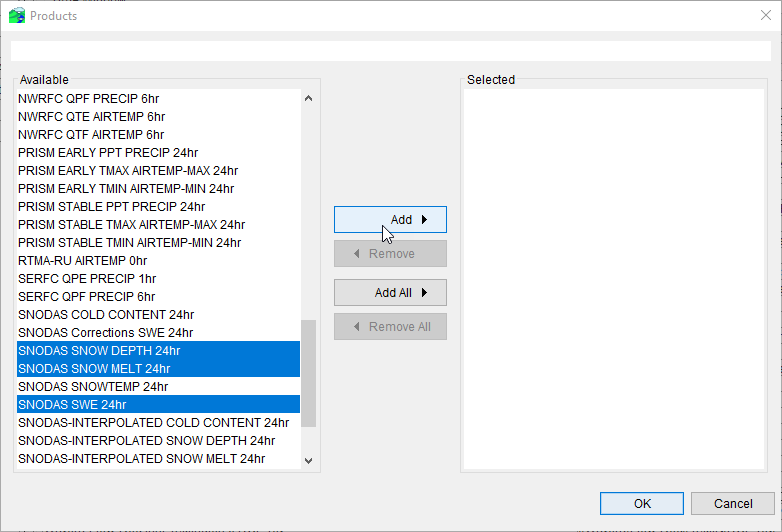Viewport: 782px width, 532px height.
Task: Select PRISM EARLY PPT PRECIP 24hr
Action: click(x=159, y=153)
